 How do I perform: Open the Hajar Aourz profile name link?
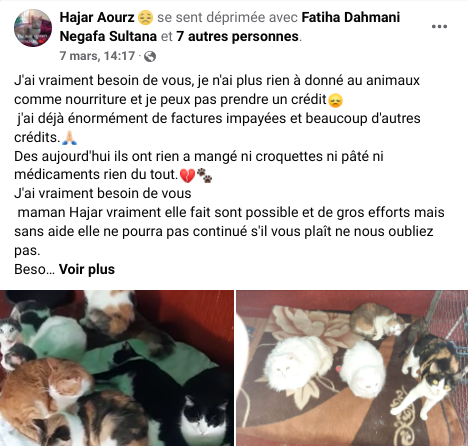point(97,17)
